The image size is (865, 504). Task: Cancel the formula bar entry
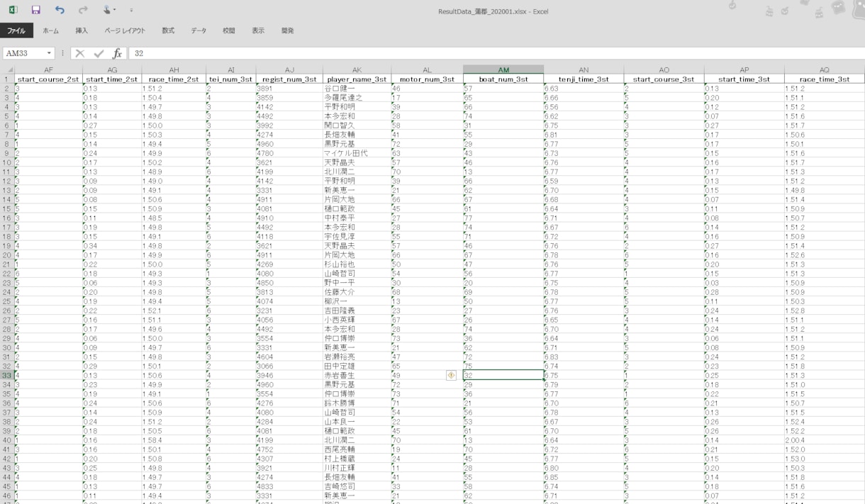80,53
